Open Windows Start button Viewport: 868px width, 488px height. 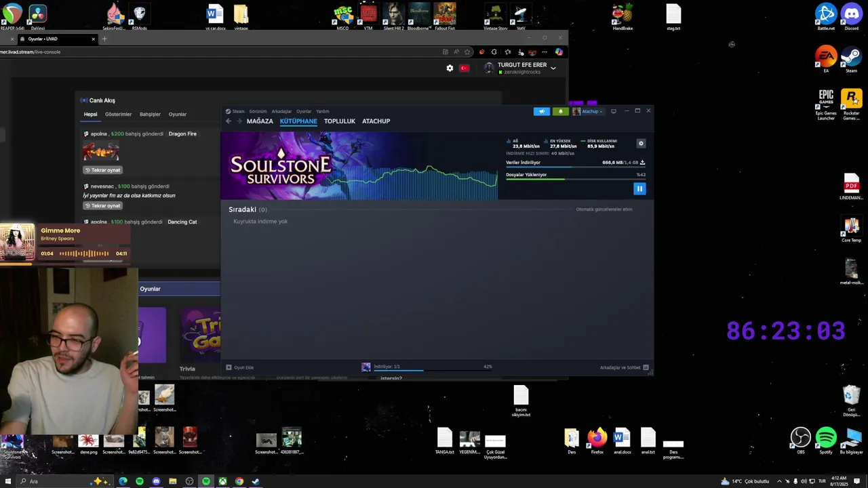click(8, 481)
